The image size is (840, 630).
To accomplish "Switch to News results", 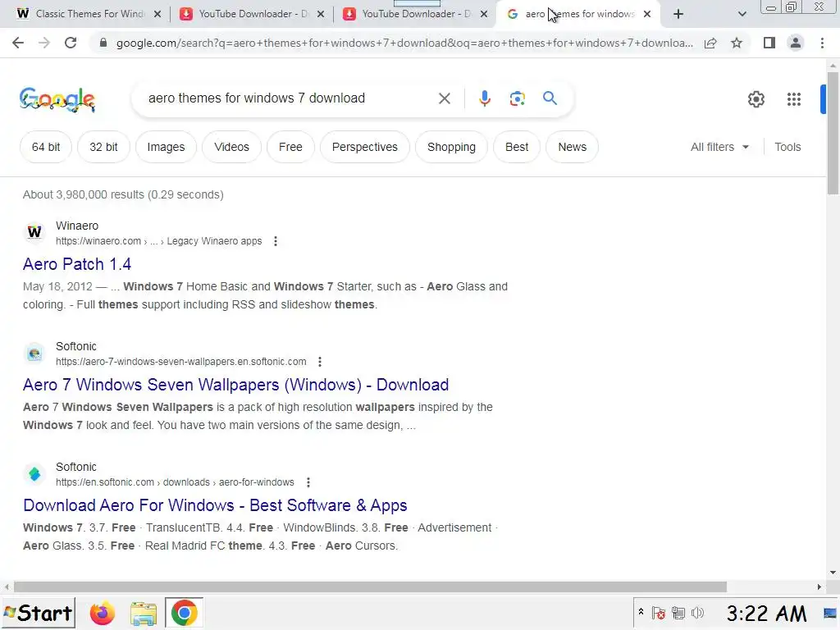I will (572, 147).
